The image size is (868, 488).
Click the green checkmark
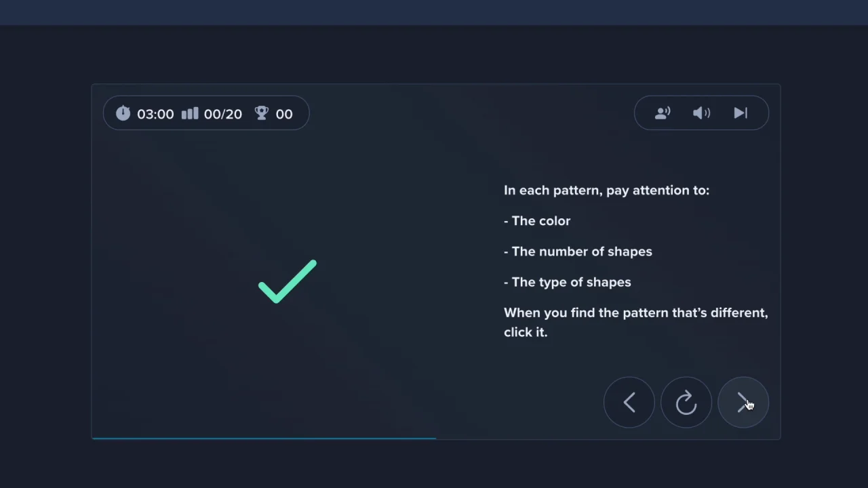pyautogui.click(x=288, y=281)
